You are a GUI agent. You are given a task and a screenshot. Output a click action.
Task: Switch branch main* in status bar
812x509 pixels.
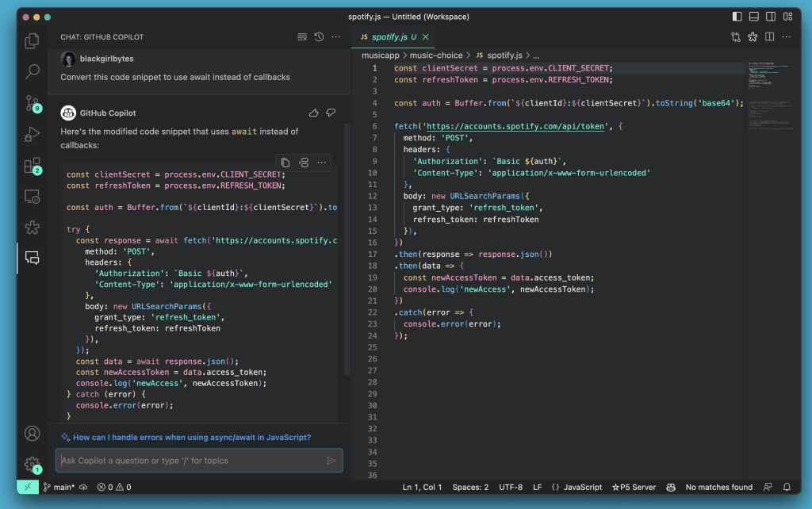coord(59,488)
